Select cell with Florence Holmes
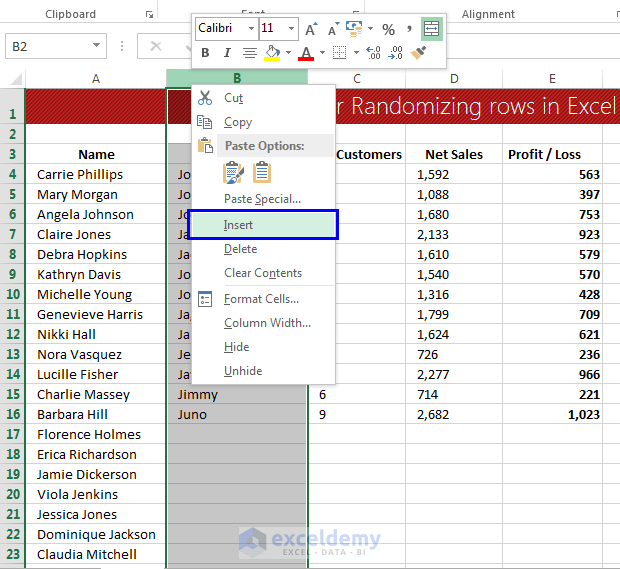The image size is (620, 569). [x=96, y=435]
